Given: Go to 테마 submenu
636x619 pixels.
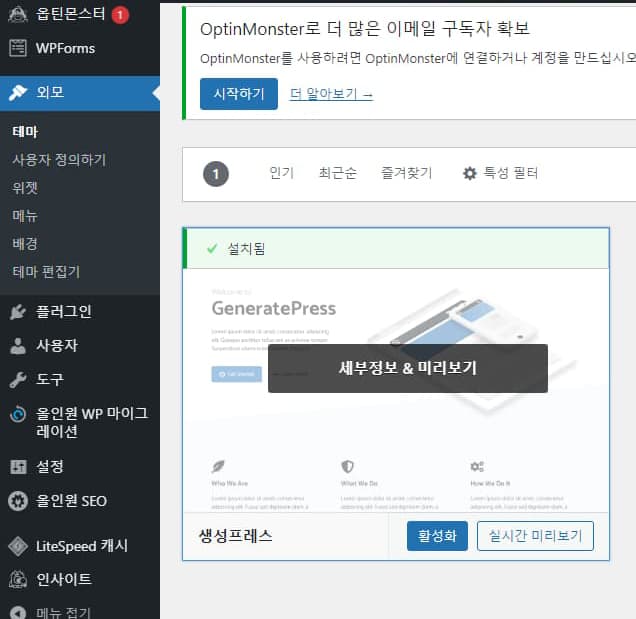Looking at the screenshot, I should tap(25, 131).
